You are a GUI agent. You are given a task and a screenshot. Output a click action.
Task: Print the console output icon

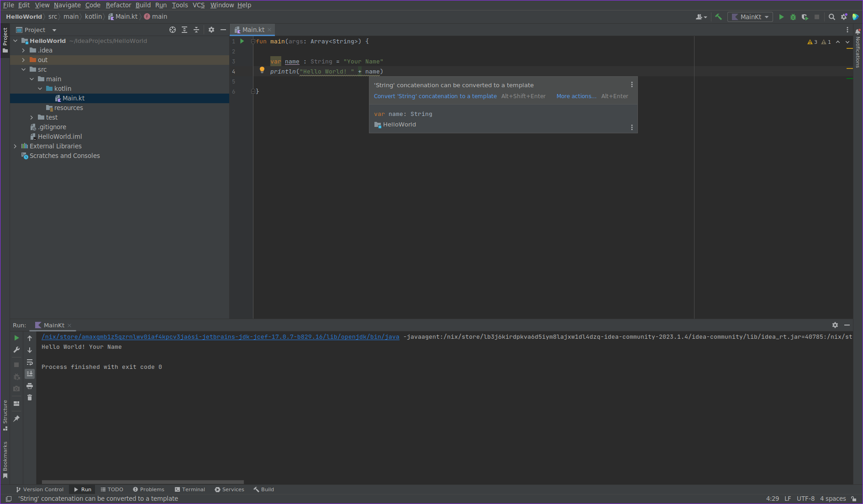click(x=30, y=386)
